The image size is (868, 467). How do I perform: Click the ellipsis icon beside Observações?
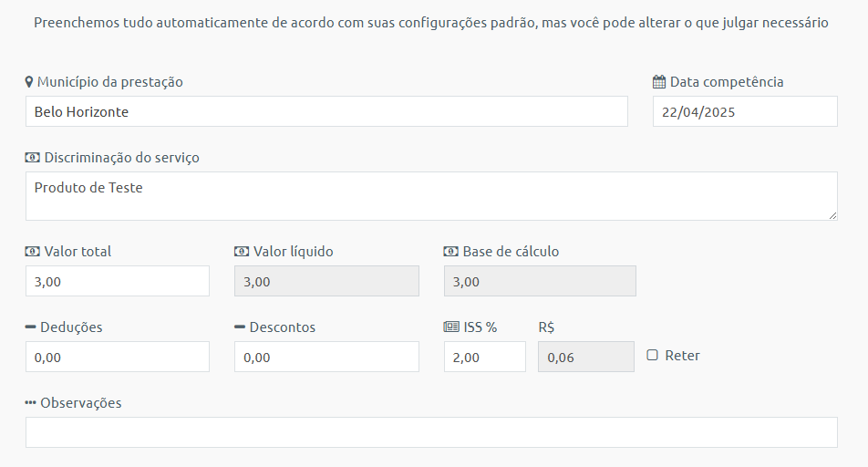tap(30, 403)
